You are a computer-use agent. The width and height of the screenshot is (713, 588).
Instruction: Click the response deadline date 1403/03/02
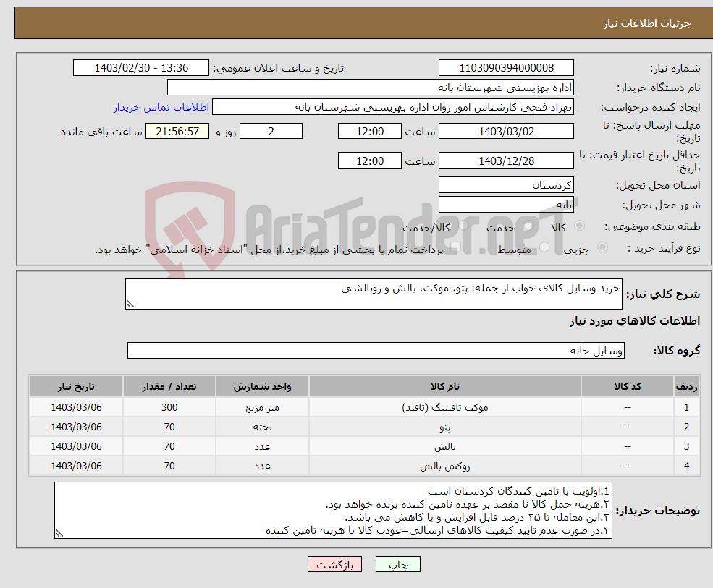(x=506, y=132)
